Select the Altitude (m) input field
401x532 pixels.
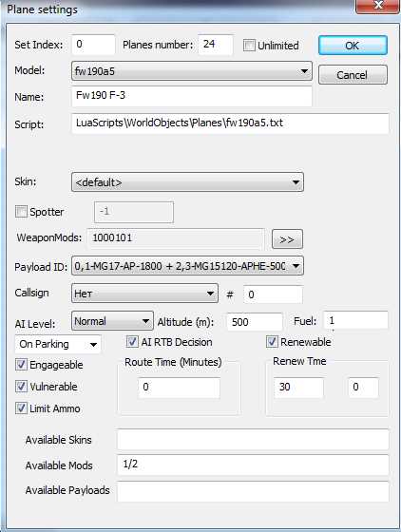point(255,322)
